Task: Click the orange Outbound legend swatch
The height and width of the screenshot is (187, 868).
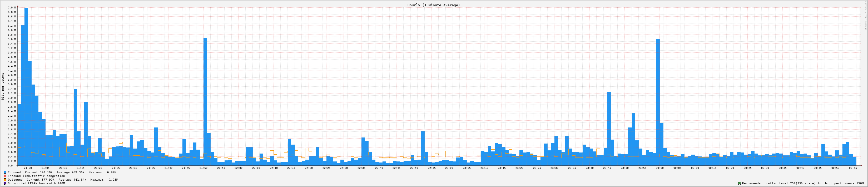Action: tap(5, 180)
